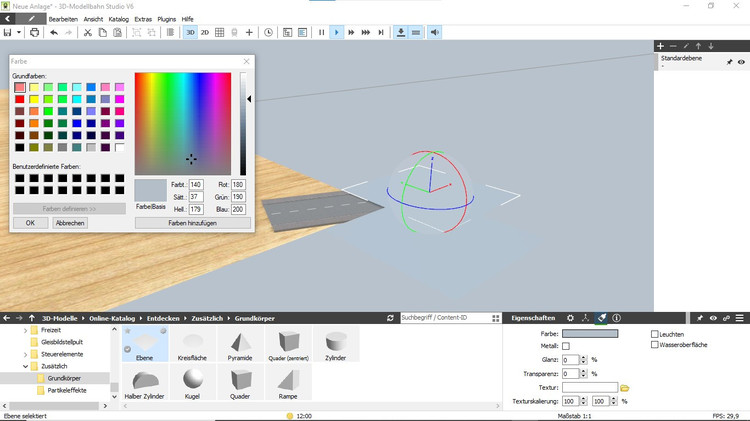This screenshot has height=421, width=750.
Task: Click the print icon in the toolbar
Action: 35,32
